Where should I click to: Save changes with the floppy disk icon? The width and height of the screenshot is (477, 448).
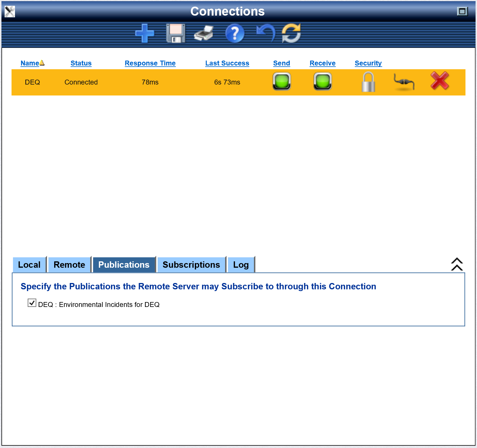click(176, 33)
